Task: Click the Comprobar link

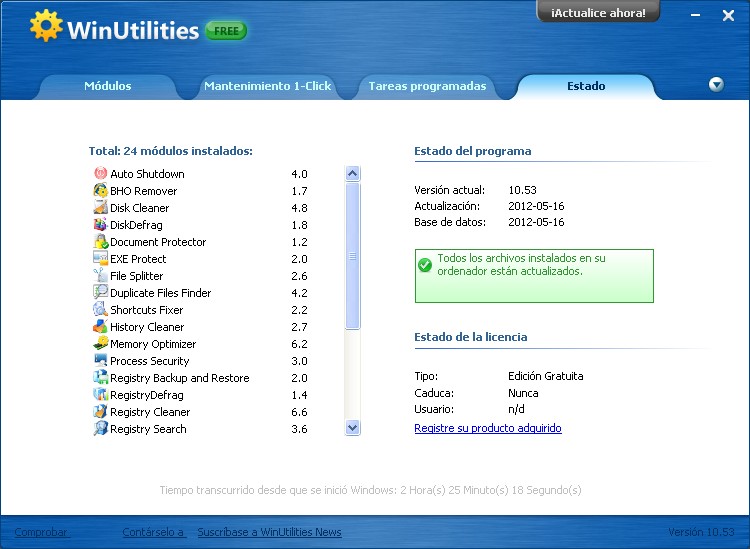Action: click(x=41, y=532)
